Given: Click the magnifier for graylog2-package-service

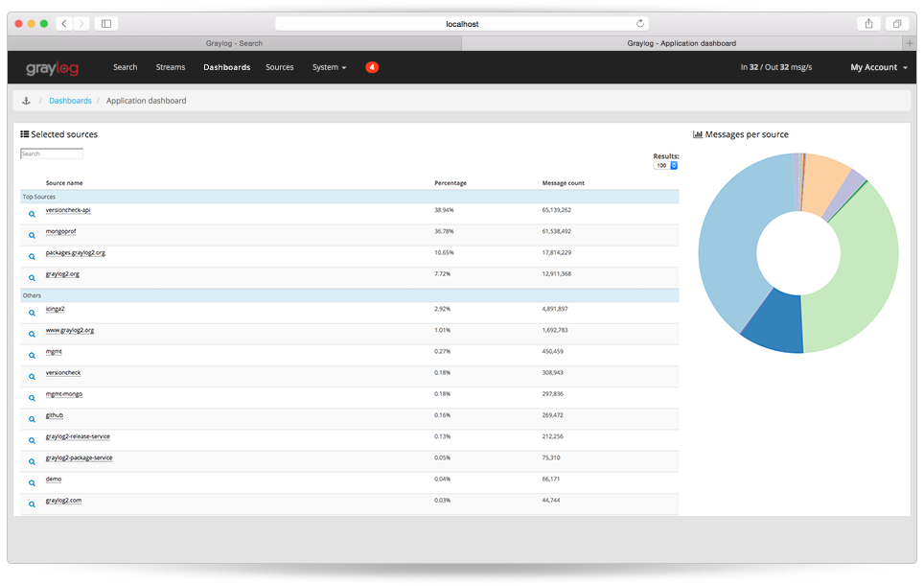Looking at the screenshot, I should pyautogui.click(x=32, y=461).
